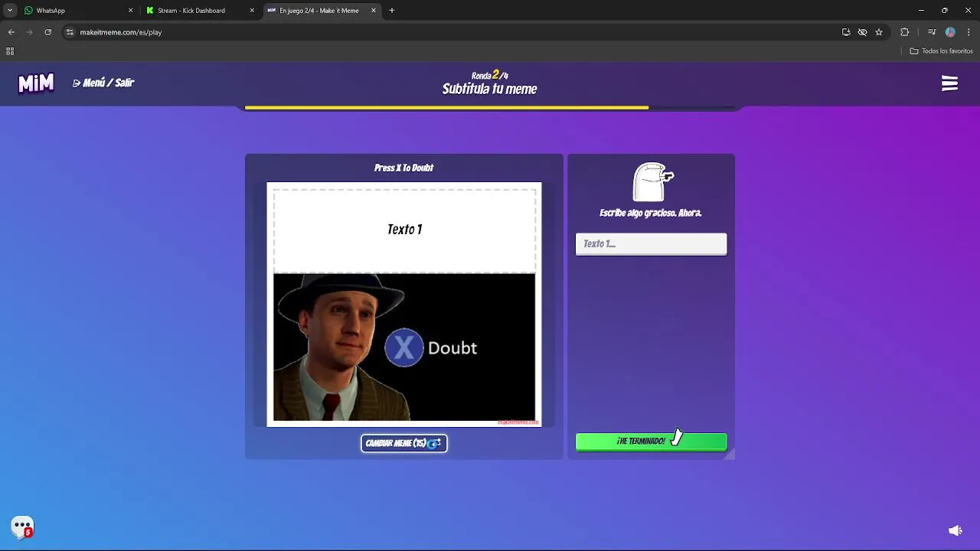The height and width of the screenshot is (551, 980).
Task: Open the hamburger menu in the game header
Action: tap(949, 83)
